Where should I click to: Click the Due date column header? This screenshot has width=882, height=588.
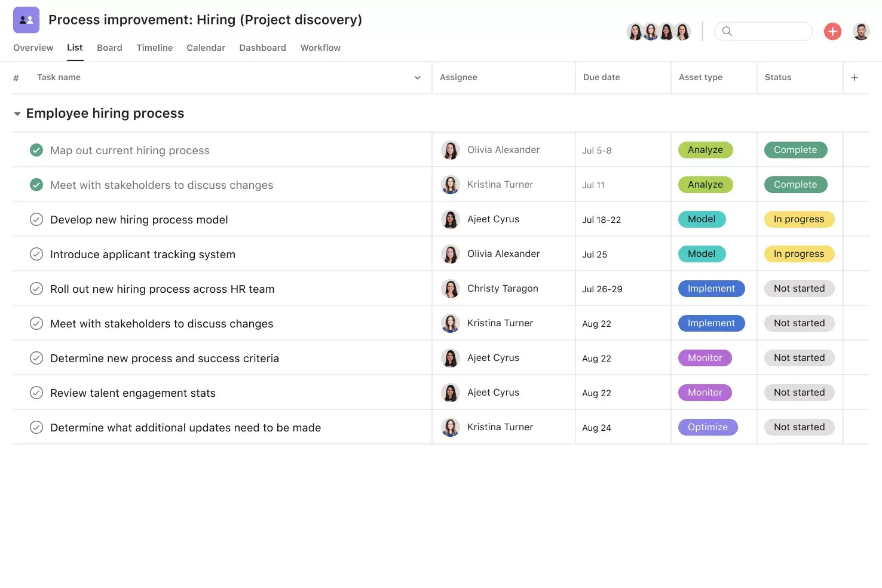click(x=601, y=77)
